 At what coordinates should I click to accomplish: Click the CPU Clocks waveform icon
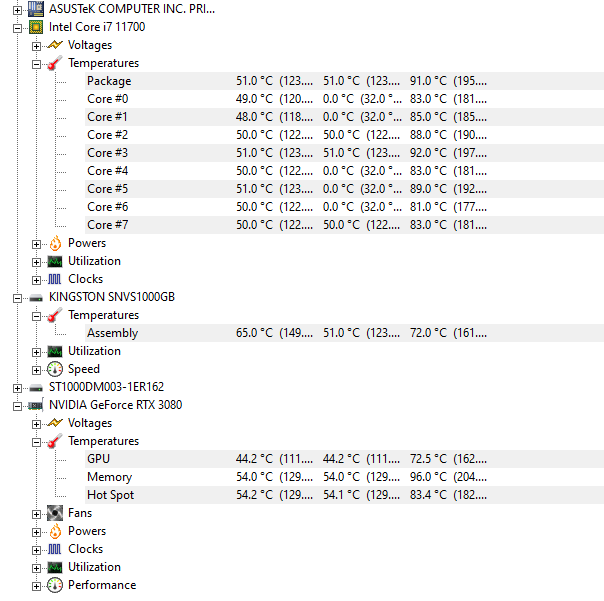[x=55, y=279]
